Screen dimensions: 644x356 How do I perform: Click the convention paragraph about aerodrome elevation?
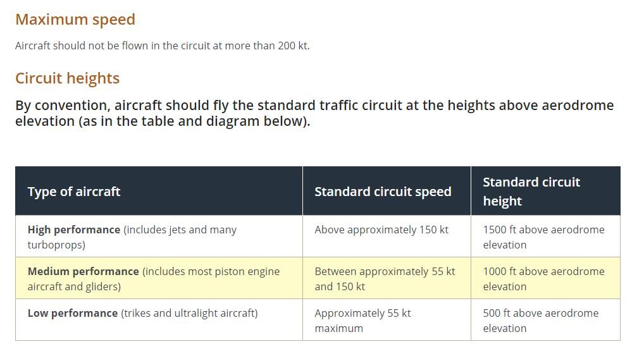pos(314,113)
